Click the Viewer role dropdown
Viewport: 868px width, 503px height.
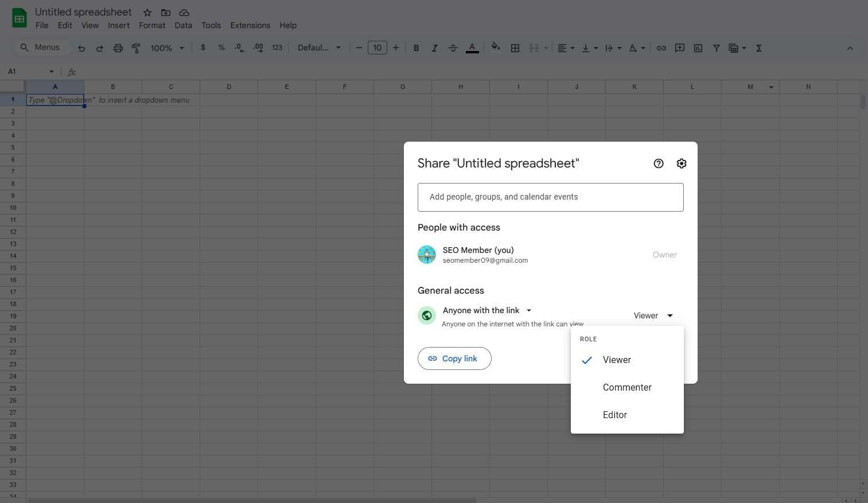click(x=653, y=315)
